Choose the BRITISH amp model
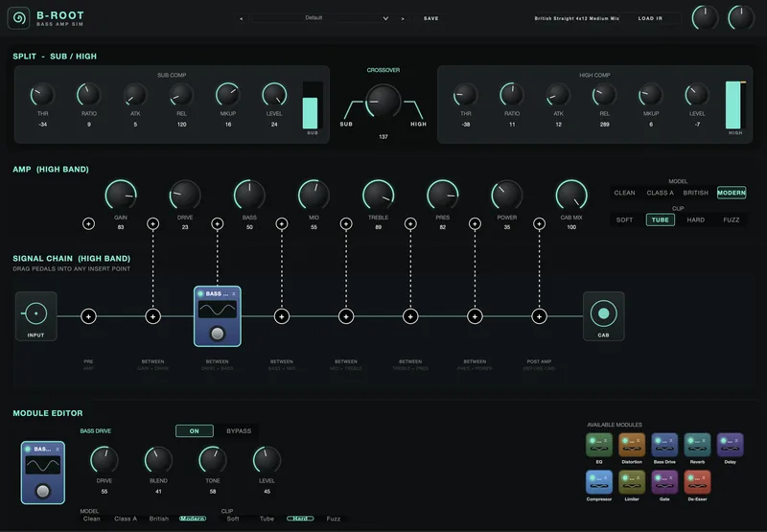This screenshot has height=532, width=767. click(696, 193)
